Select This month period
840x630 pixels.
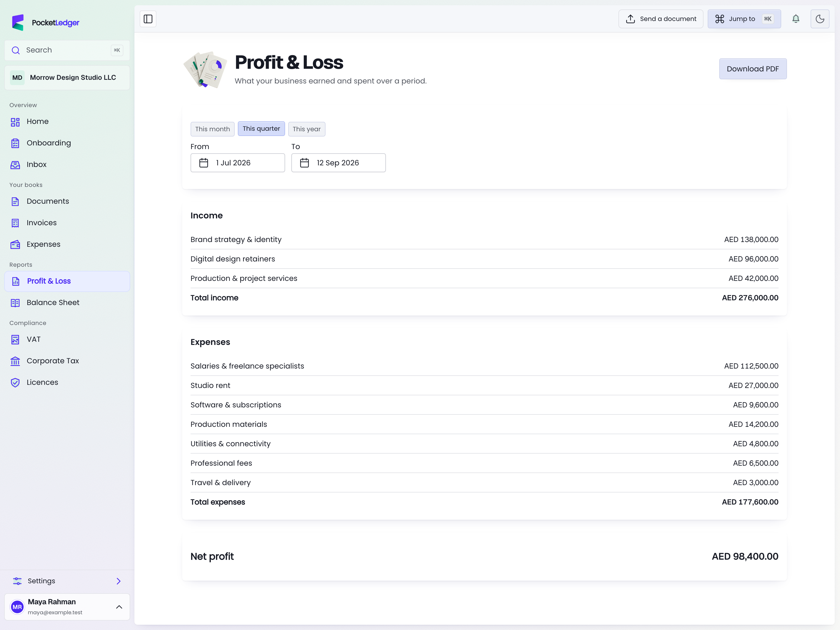(x=213, y=129)
